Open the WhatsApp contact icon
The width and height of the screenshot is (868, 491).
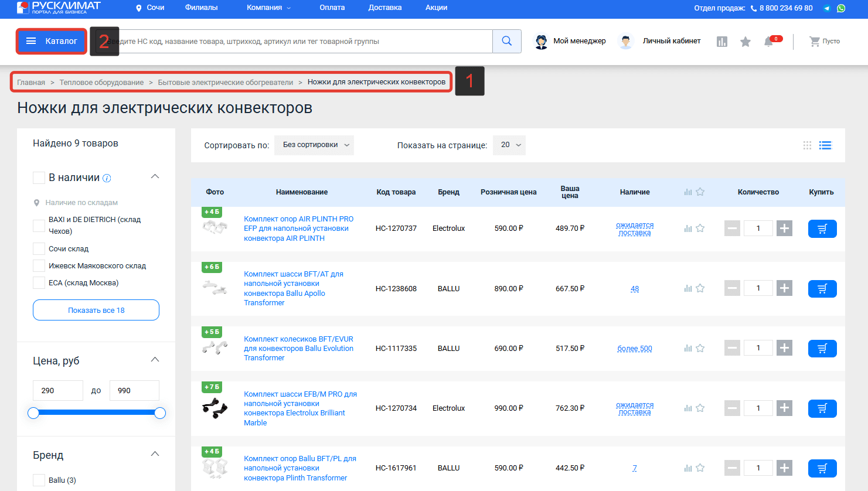click(x=841, y=8)
